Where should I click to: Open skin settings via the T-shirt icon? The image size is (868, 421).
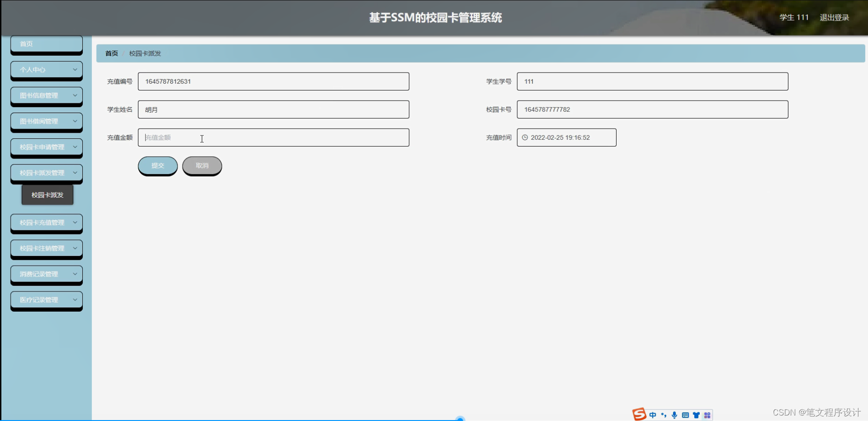pyautogui.click(x=696, y=415)
